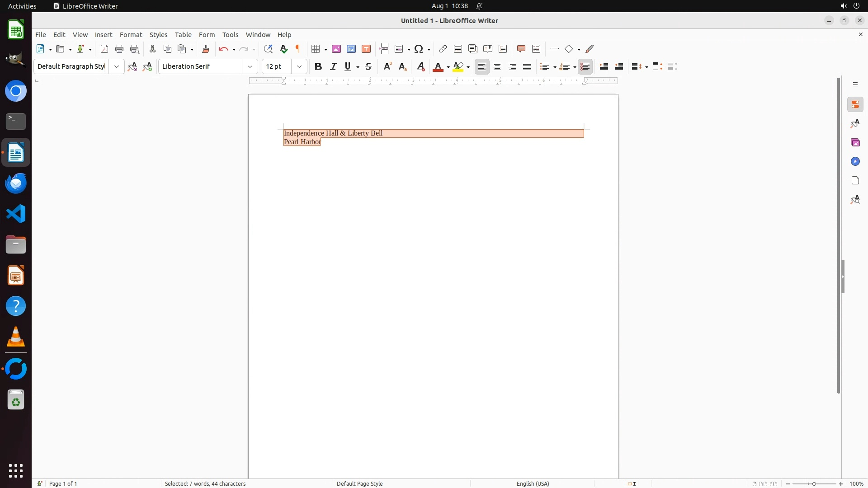Open the Find & Replace tool
Viewport: 868px width, 488px height.
[x=268, y=49]
